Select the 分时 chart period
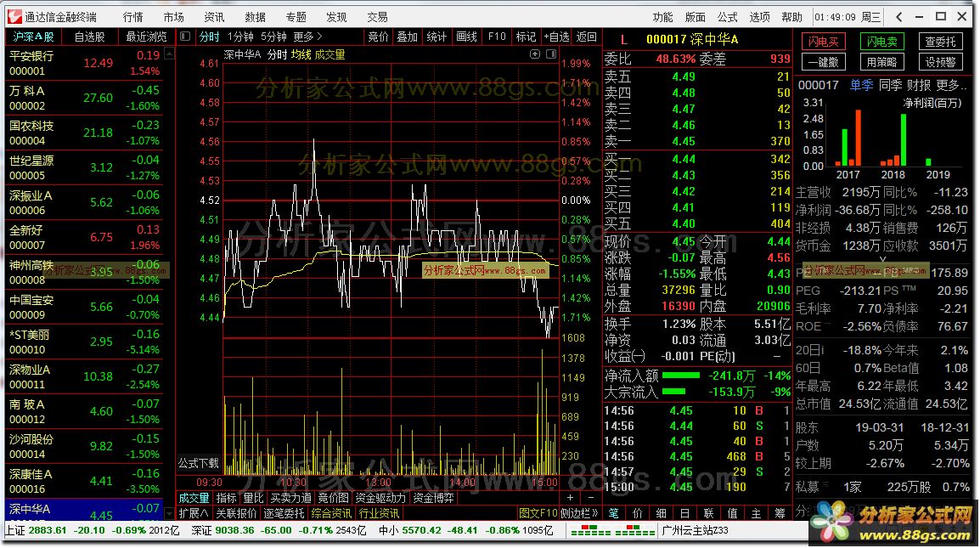 click(209, 37)
